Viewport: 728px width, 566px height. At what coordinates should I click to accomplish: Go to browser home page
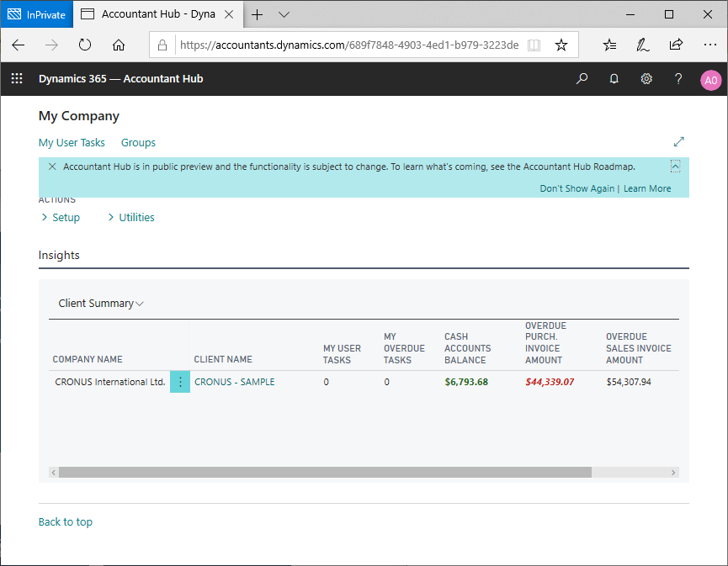click(x=119, y=45)
